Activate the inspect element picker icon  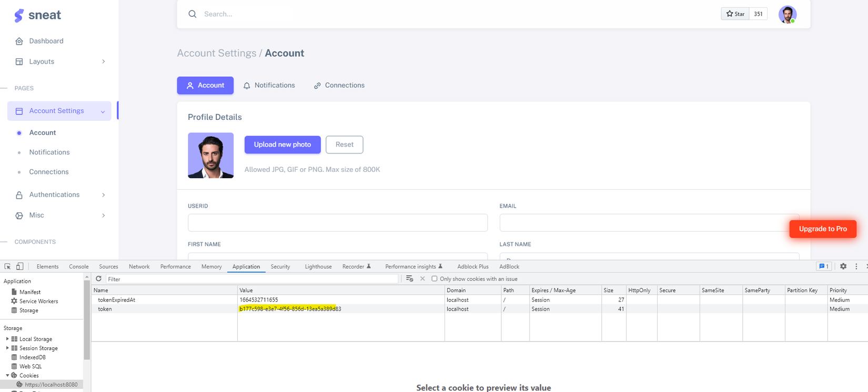pos(7,266)
